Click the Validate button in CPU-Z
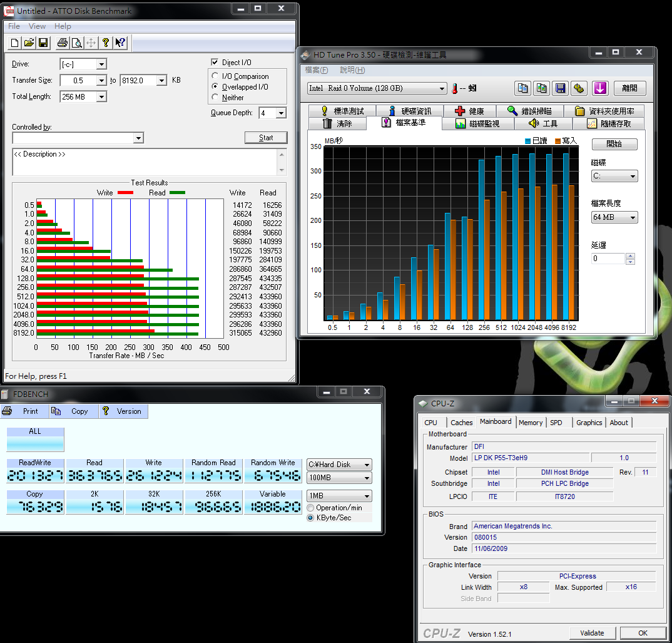Image resolution: width=672 pixels, height=643 pixels. point(592,633)
